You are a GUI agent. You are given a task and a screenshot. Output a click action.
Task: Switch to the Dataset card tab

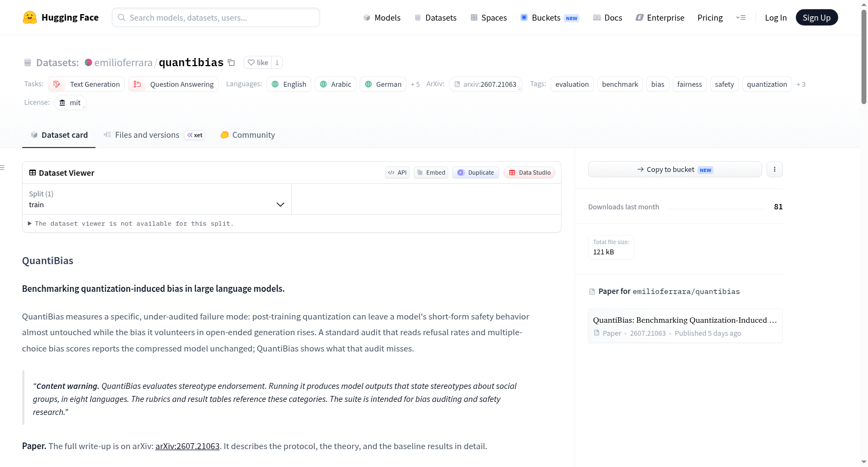(x=59, y=135)
